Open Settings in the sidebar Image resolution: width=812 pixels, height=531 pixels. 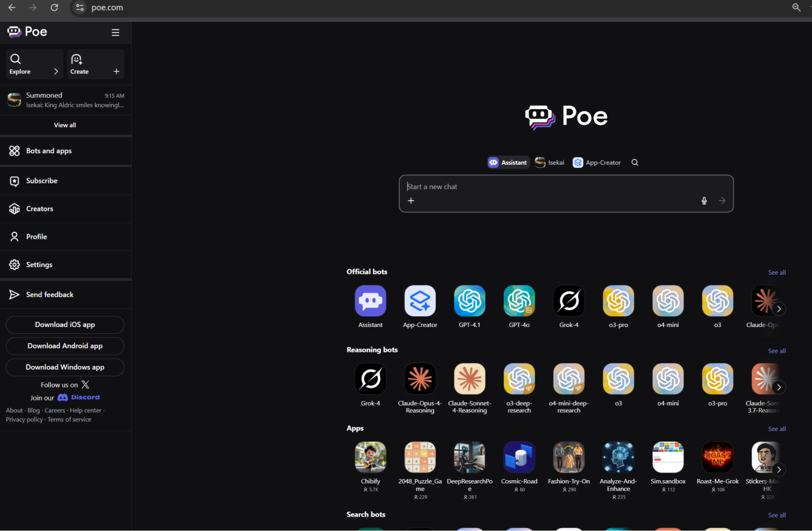(x=39, y=265)
